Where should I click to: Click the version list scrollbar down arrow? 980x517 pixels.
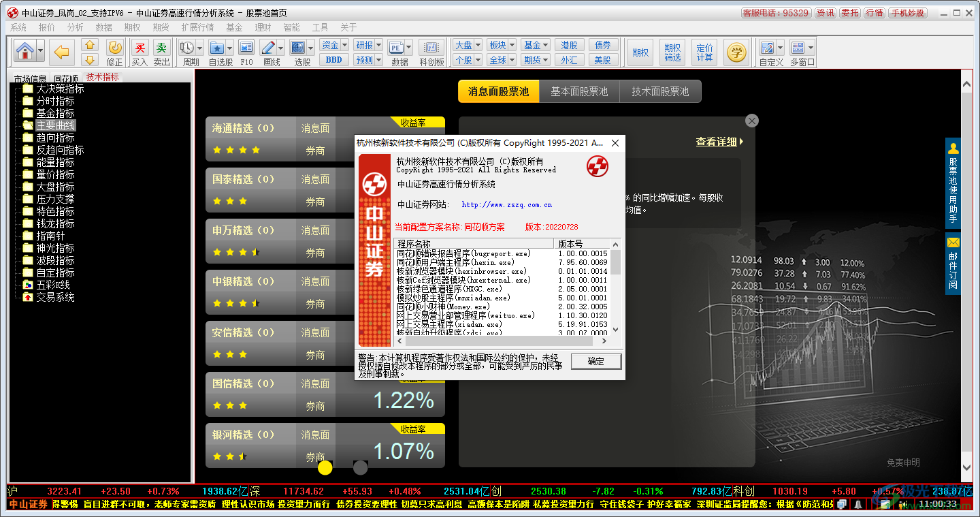615,329
